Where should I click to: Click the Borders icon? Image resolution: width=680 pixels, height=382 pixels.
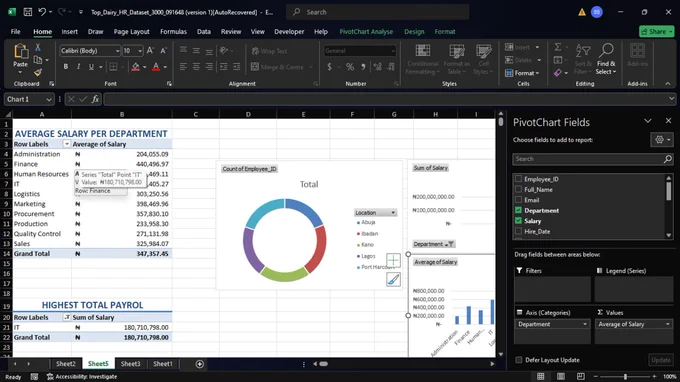113,67
